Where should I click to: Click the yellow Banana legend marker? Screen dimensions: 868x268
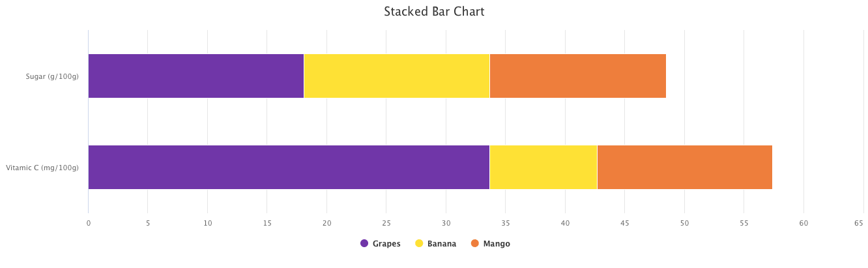419,244
